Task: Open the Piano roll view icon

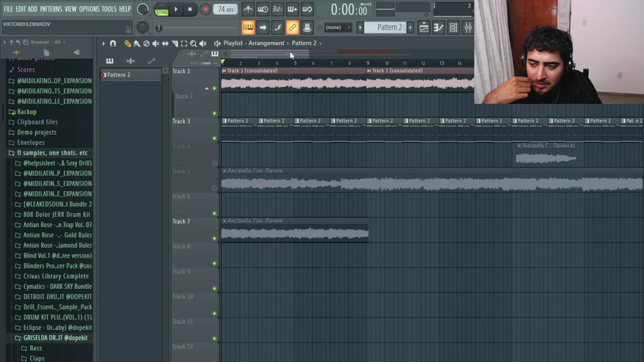Action: 439,28
